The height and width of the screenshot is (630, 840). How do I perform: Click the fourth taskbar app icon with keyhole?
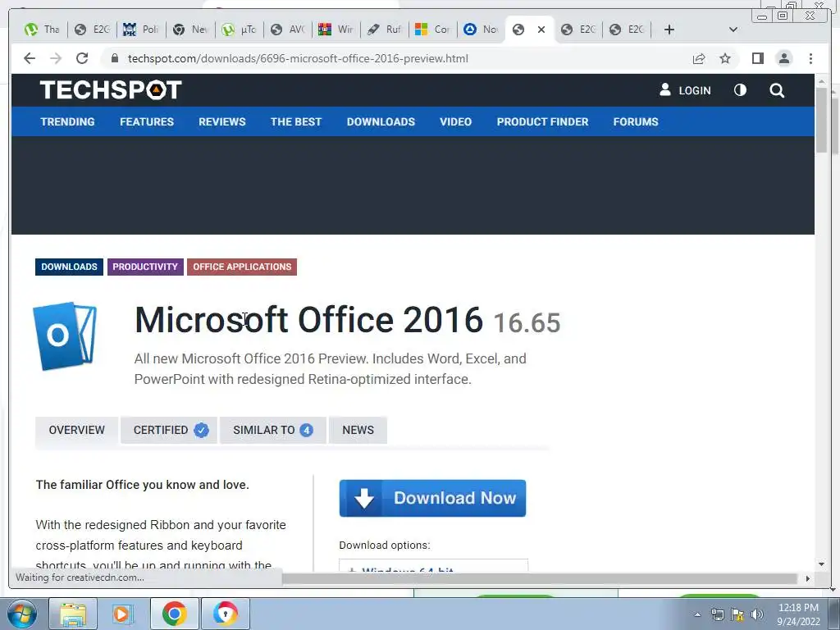pos(225,614)
